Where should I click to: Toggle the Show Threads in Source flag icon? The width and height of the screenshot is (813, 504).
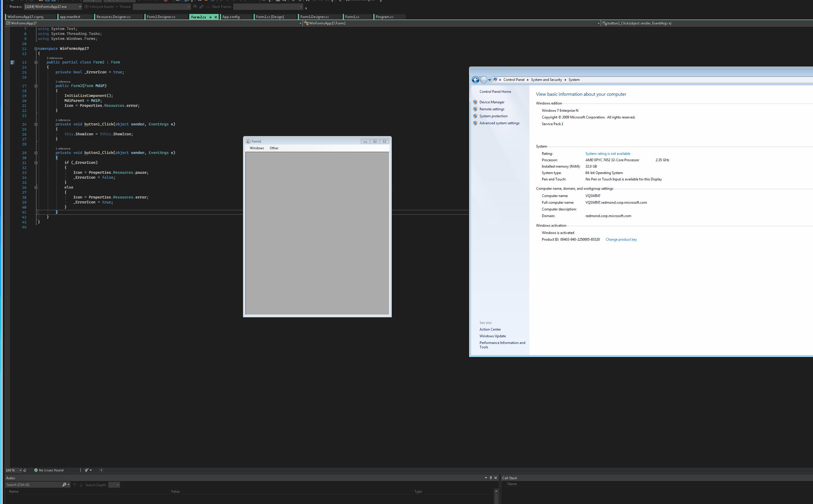[x=195, y=6]
